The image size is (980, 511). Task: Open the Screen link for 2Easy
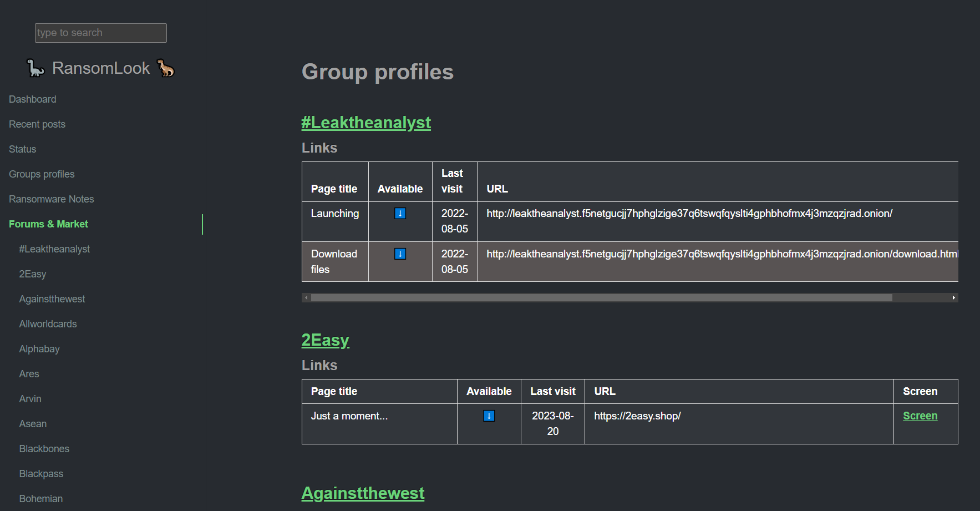920,416
